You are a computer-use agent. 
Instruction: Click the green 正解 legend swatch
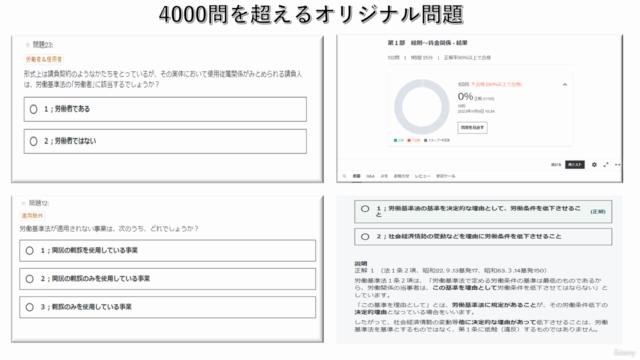[x=396, y=140]
